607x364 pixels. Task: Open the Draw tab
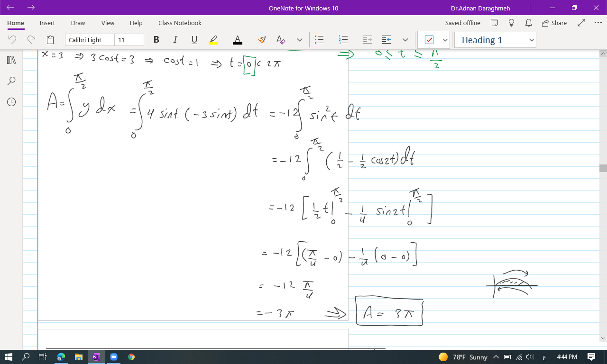click(78, 23)
